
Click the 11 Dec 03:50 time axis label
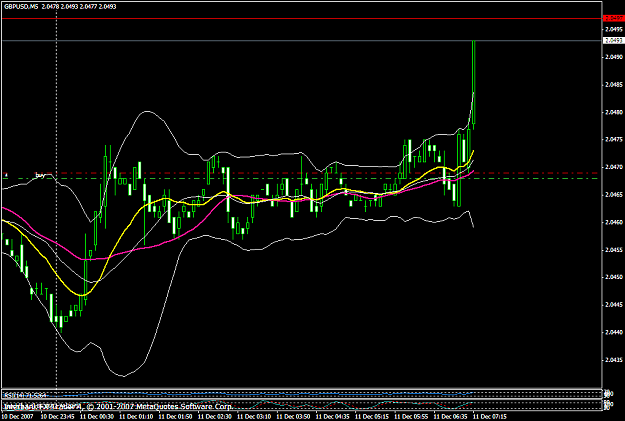pos(293,417)
